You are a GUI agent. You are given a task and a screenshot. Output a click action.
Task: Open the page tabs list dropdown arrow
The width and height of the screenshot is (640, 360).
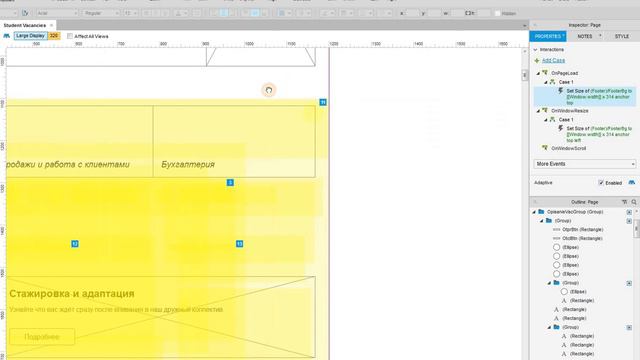524,25
